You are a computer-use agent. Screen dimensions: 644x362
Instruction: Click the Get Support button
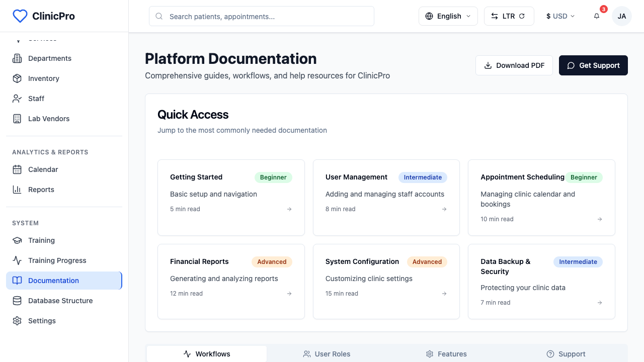coord(593,65)
